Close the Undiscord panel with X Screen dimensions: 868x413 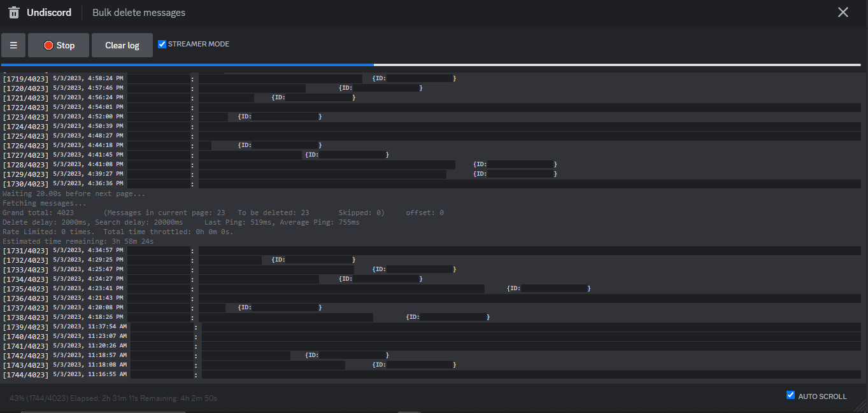click(x=843, y=13)
